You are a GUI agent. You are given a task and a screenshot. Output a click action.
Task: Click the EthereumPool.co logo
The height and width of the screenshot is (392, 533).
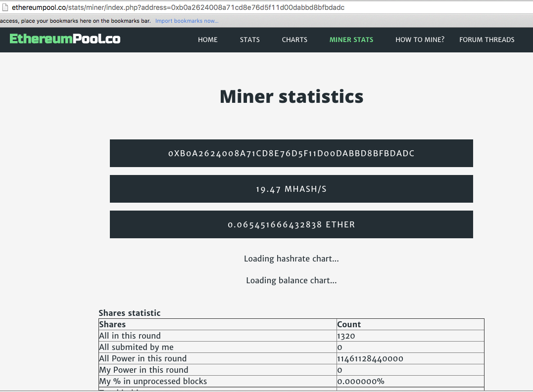[65, 39]
